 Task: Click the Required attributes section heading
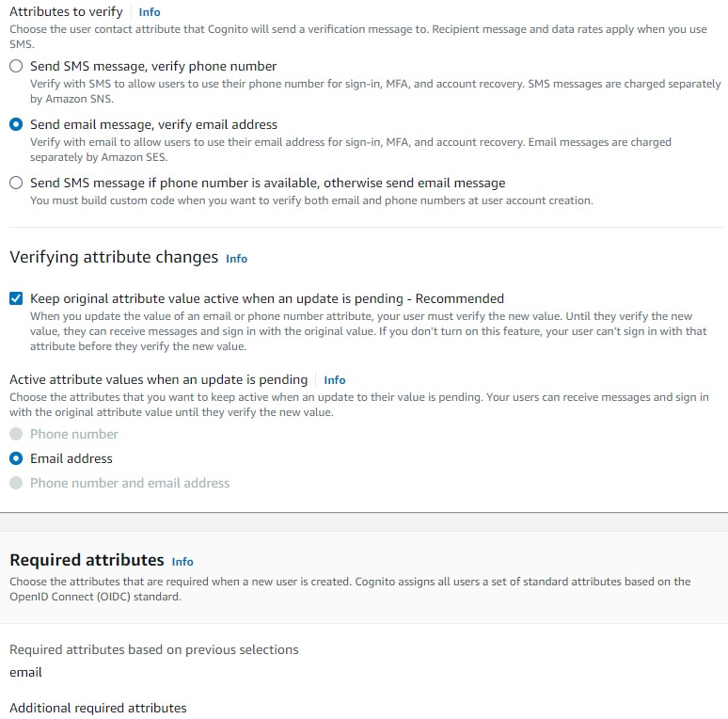(87, 560)
